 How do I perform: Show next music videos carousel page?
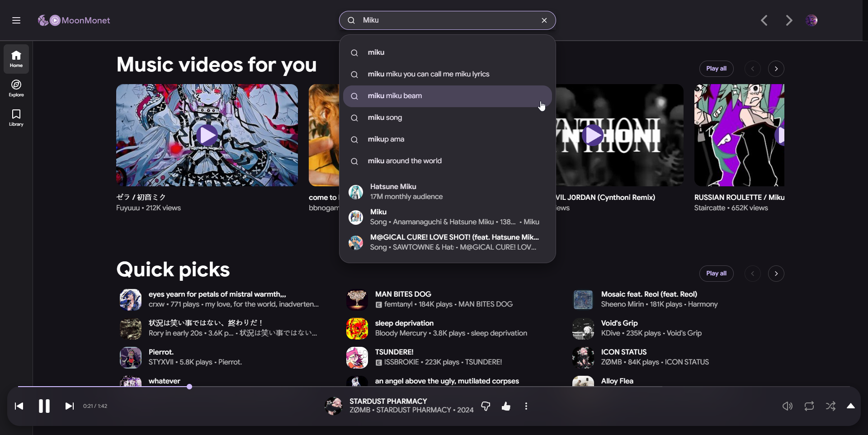click(x=776, y=69)
